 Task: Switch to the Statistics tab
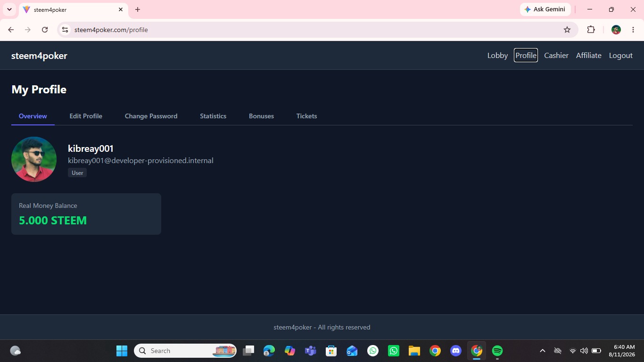tap(213, 116)
